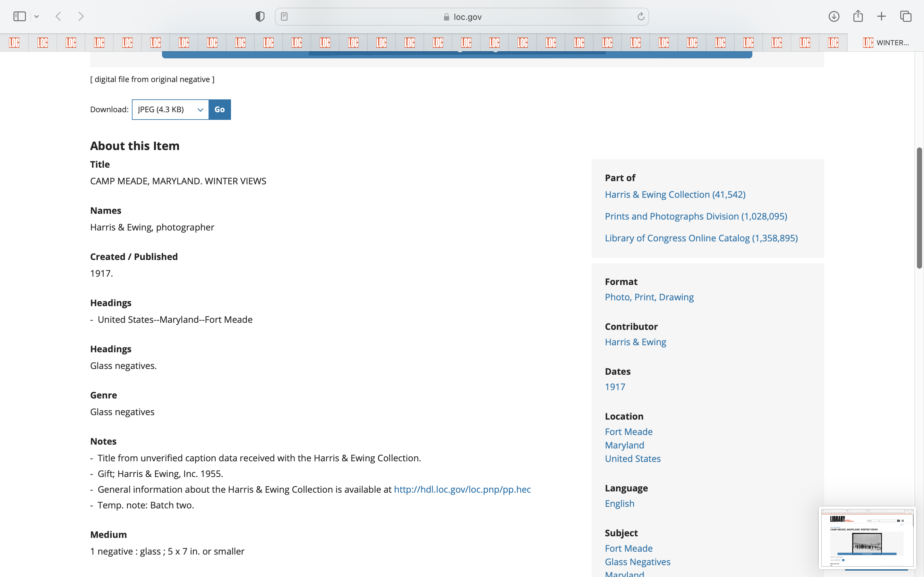This screenshot has height=577, width=924.
Task: Click the loc.gov address bar field
Action: click(462, 16)
